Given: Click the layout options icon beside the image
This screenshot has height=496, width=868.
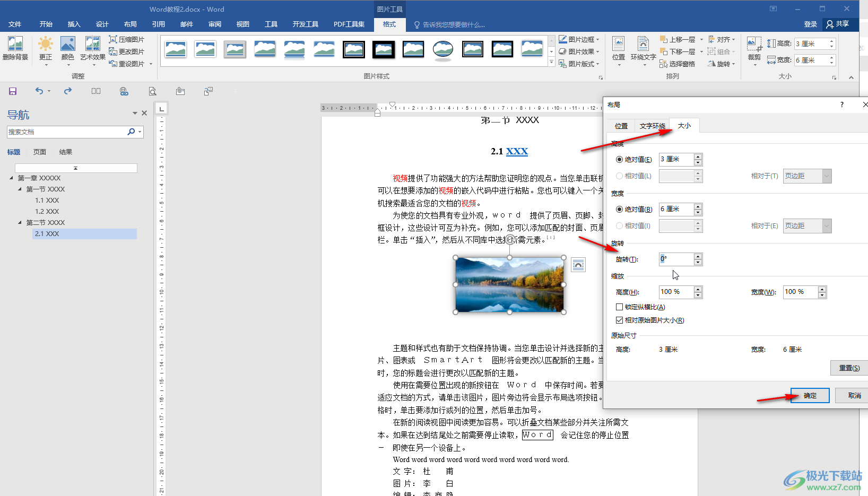Looking at the screenshot, I should click(x=578, y=264).
